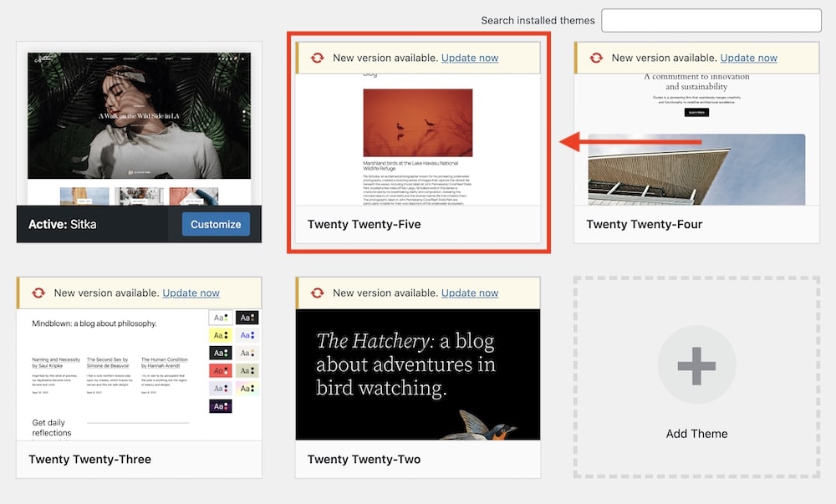Update the Twenty Twenty-Five theme now

[470, 58]
